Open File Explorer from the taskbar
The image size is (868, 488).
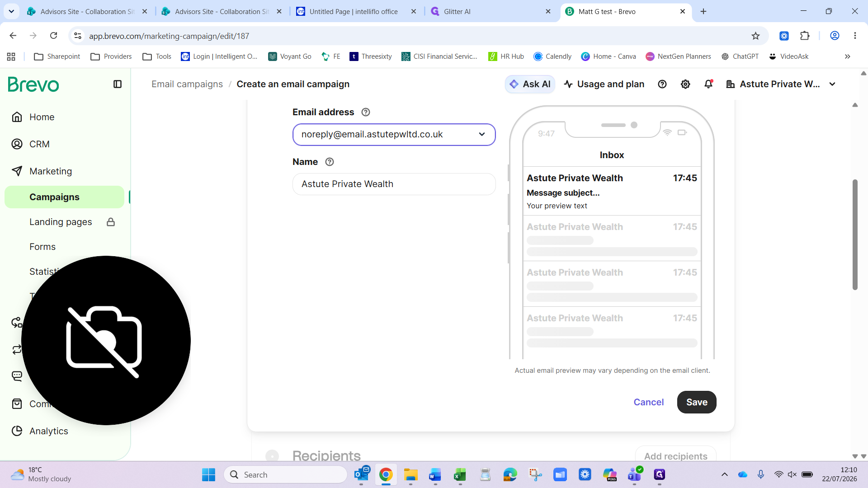tap(410, 474)
